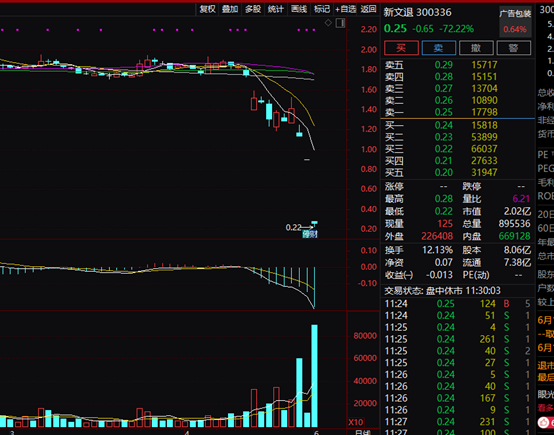
Task: Click the 市值 value 2.02亿
Action: (x=517, y=211)
